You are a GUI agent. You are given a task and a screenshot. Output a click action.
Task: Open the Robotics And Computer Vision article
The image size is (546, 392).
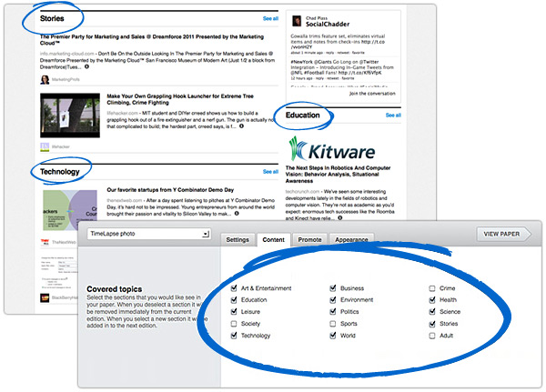tap(338, 175)
